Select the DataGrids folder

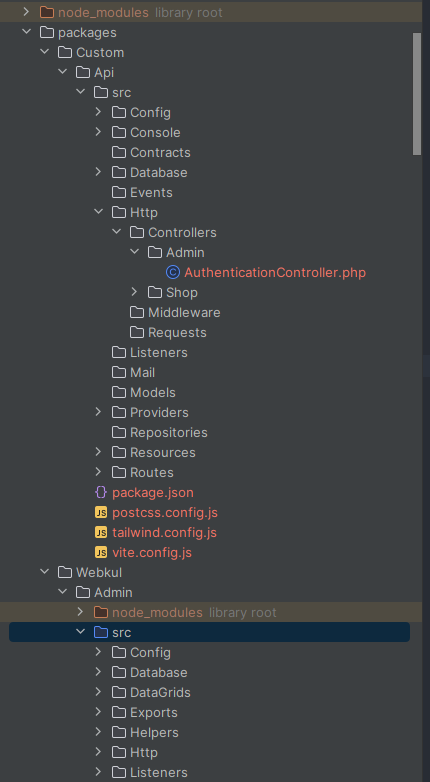point(160,692)
